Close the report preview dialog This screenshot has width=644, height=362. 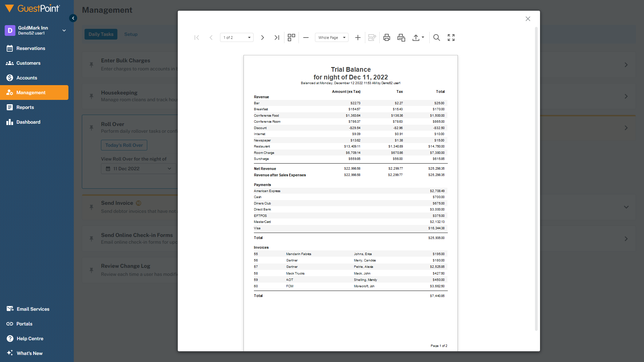[528, 19]
